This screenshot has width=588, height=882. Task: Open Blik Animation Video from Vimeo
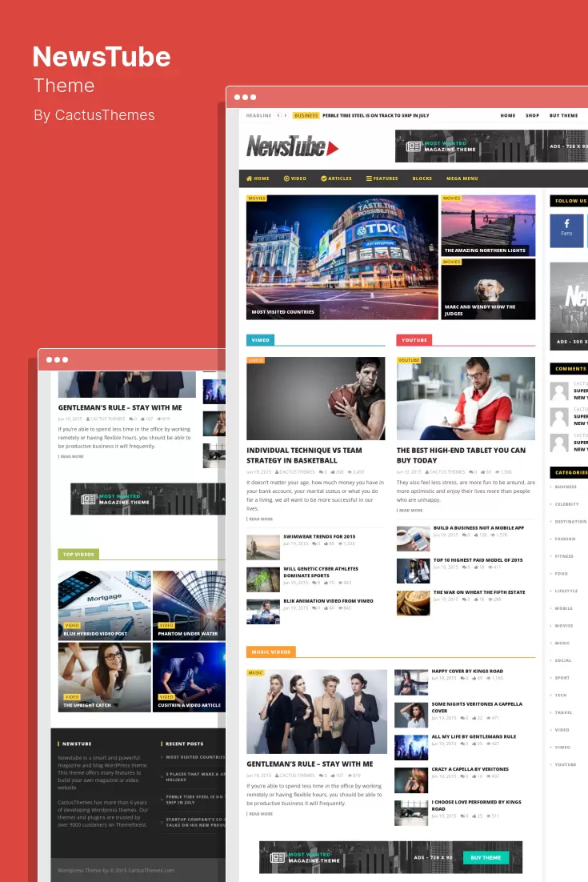328,601
